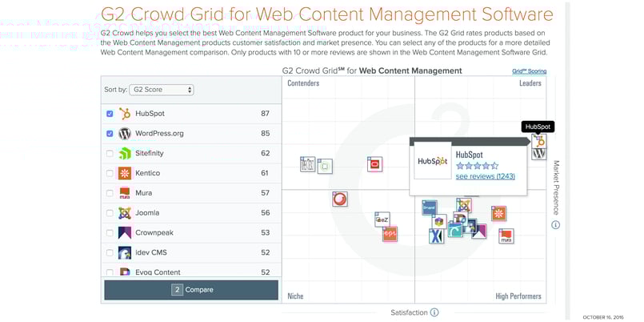Image resolution: width=644 pixels, height=322 pixels.
Task: Click the red circle marker in the Niche quadrant
Action: click(340, 199)
